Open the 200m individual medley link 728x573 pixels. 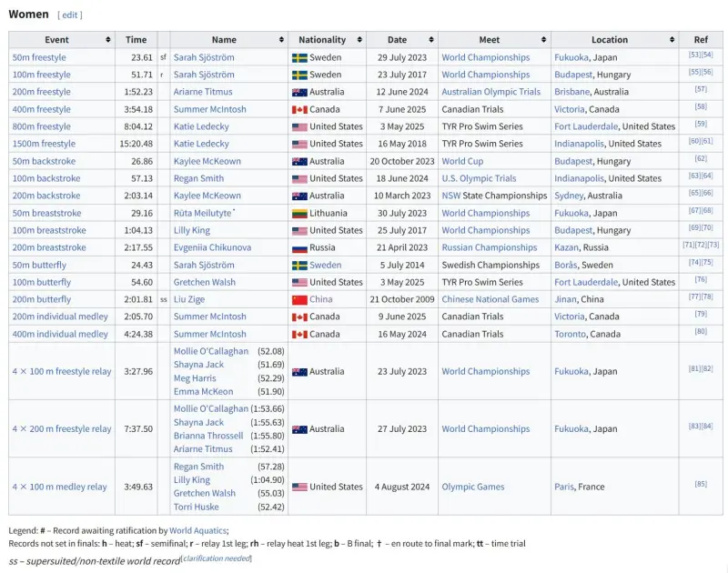60,317
